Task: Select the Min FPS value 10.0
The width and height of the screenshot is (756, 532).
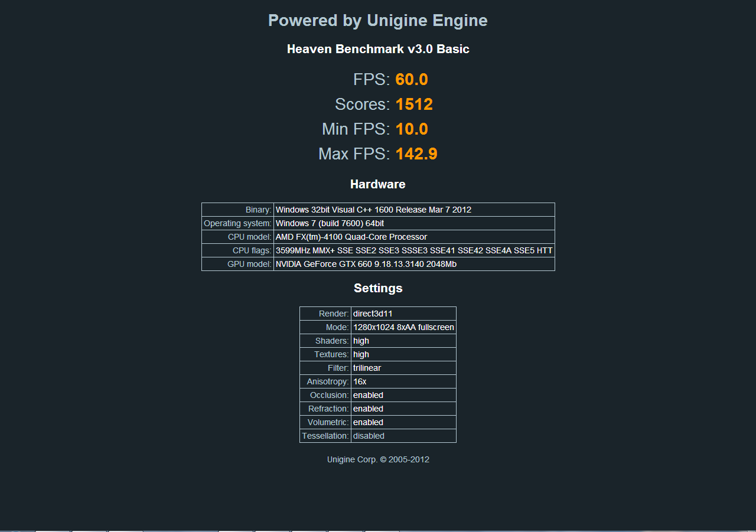Action: pyautogui.click(x=412, y=129)
